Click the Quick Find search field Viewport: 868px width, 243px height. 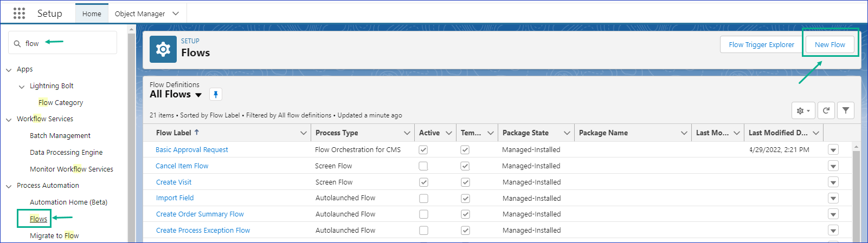pos(68,43)
